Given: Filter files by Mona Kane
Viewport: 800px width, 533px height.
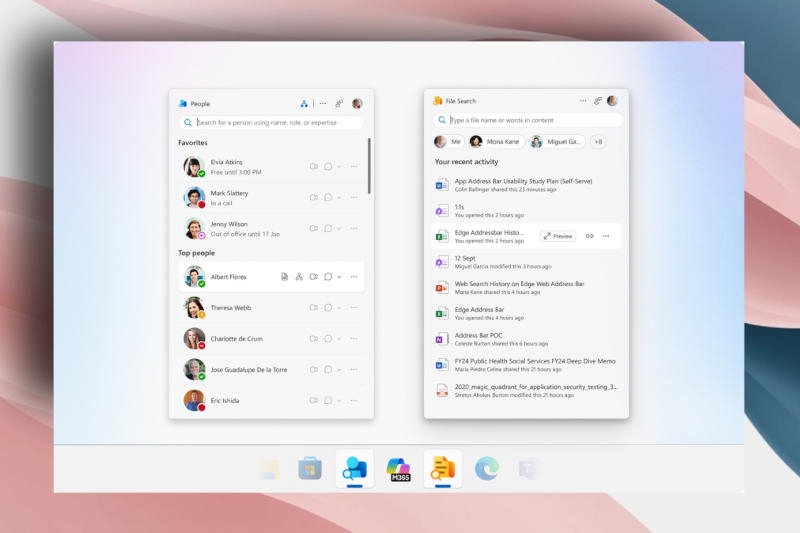Looking at the screenshot, I should (494, 142).
